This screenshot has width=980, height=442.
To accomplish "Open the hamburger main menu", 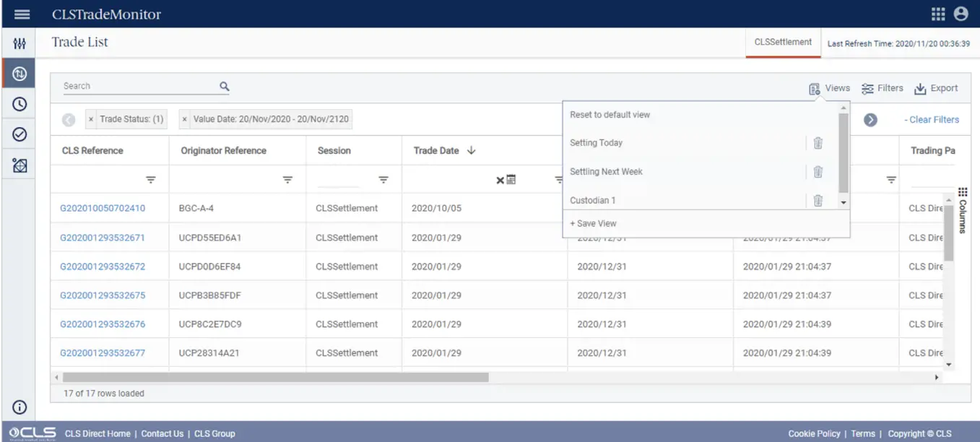I will tap(22, 14).
